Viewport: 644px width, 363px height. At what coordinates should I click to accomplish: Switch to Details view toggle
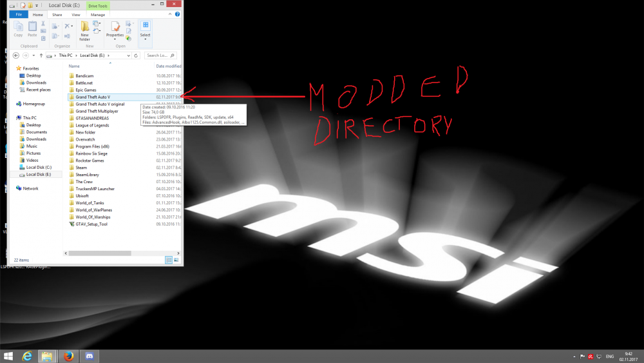point(169,260)
